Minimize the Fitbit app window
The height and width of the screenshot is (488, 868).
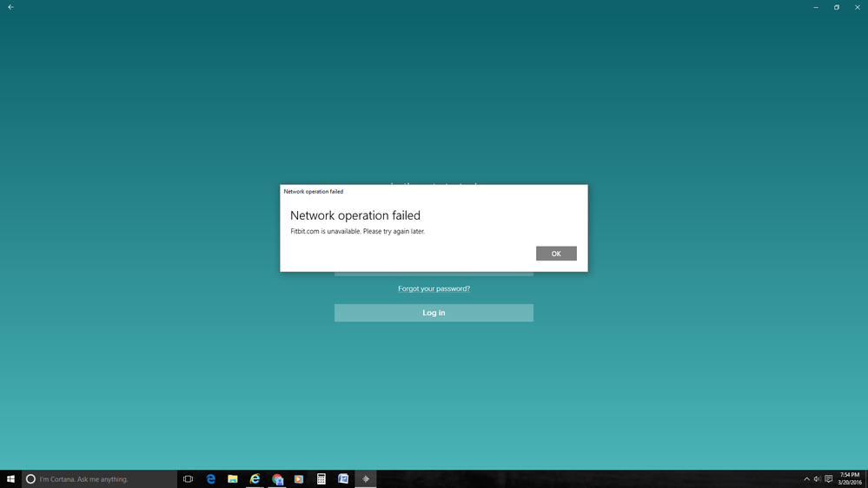(x=816, y=7)
